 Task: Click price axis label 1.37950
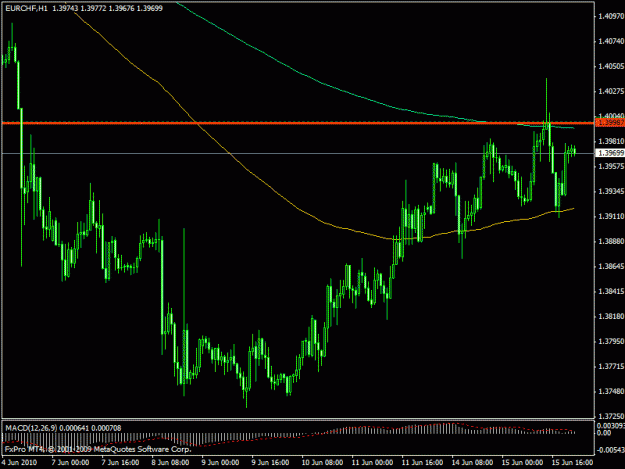(611, 341)
